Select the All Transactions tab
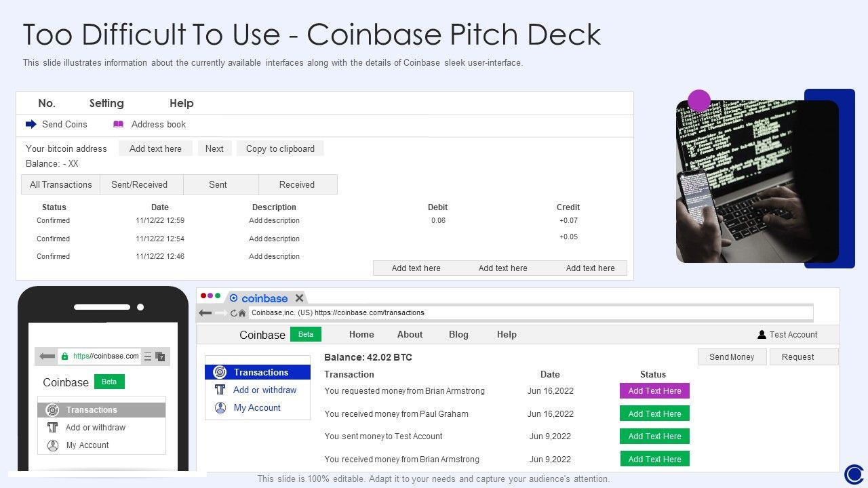The image size is (868, 488). pos(61,184)
